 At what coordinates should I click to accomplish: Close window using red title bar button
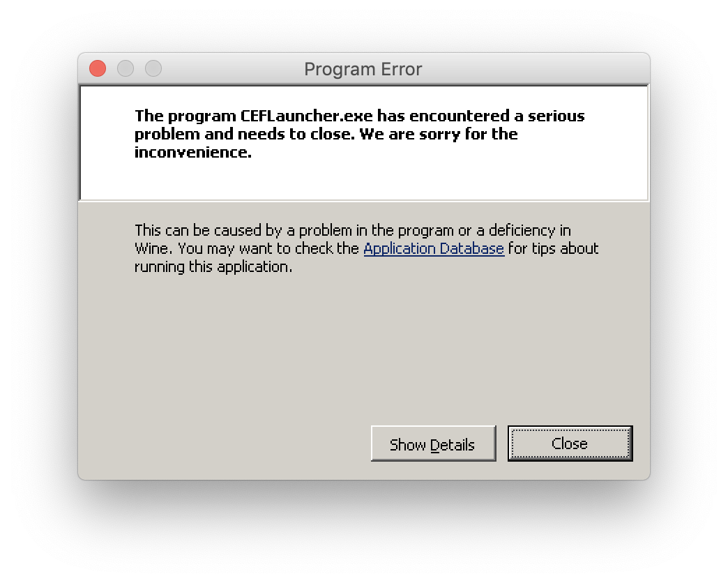click(x=98, y=69)
